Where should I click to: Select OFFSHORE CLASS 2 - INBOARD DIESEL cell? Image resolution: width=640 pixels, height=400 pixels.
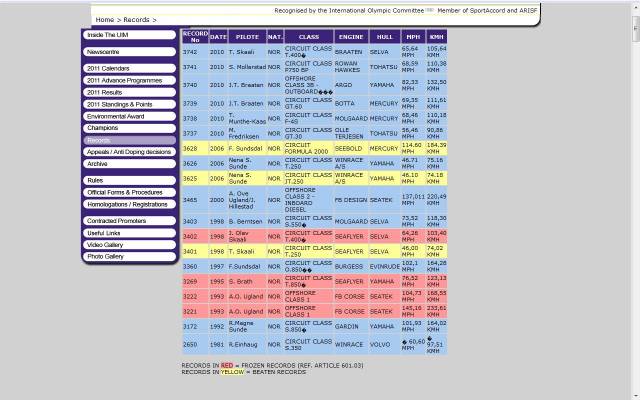pyautogui.click(x=309, y=200)
